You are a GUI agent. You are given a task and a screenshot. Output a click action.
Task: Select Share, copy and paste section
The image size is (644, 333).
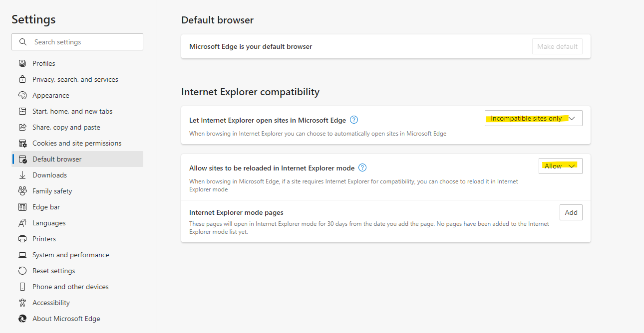click(x=77, y=127)
